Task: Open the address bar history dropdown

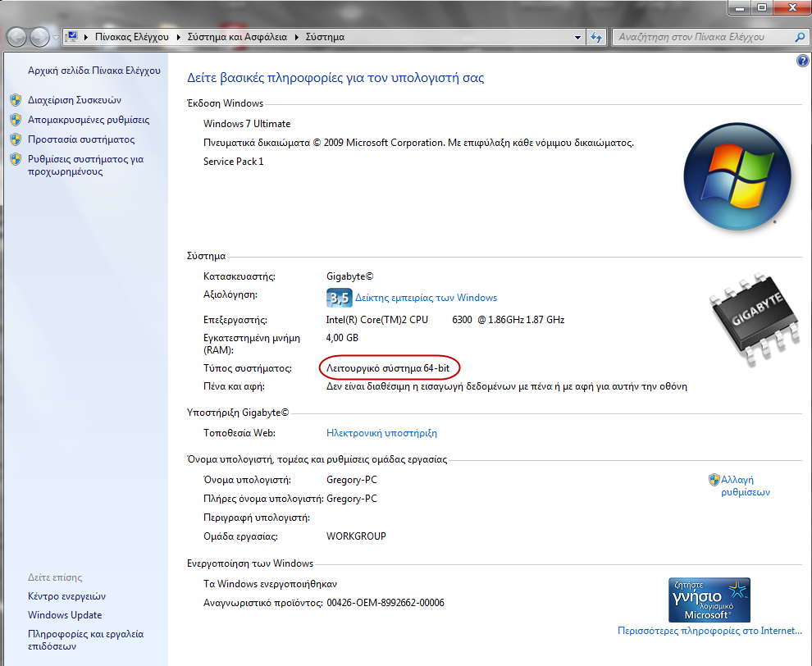Action: pyautogui.click(x=577, y=37)
